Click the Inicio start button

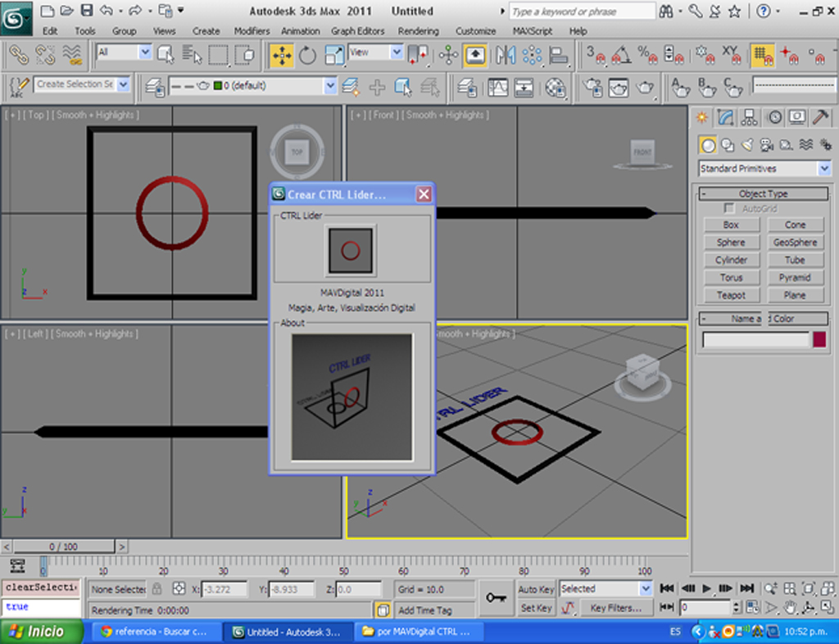point(41,632)
